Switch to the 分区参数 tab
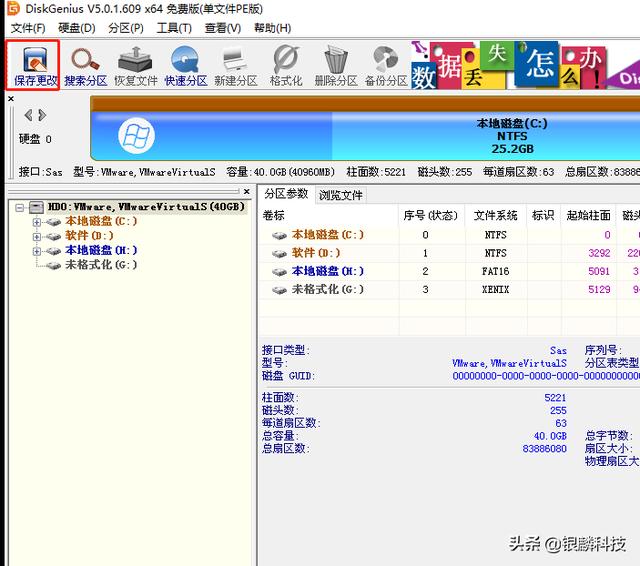 click(286, 194)
